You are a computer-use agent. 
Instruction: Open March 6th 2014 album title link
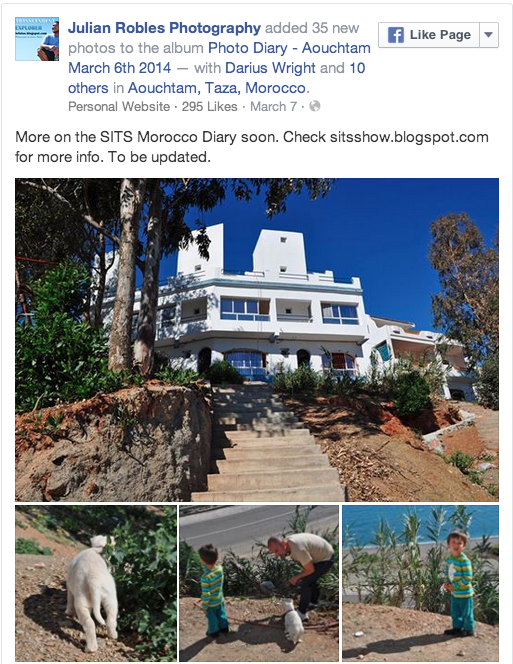point(119,68)
